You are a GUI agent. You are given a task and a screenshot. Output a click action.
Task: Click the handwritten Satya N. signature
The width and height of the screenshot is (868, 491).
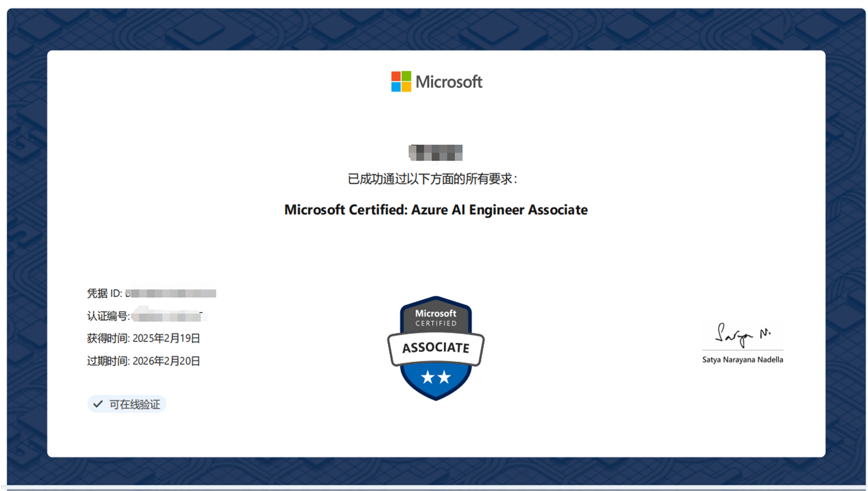(x=742, y=335)
